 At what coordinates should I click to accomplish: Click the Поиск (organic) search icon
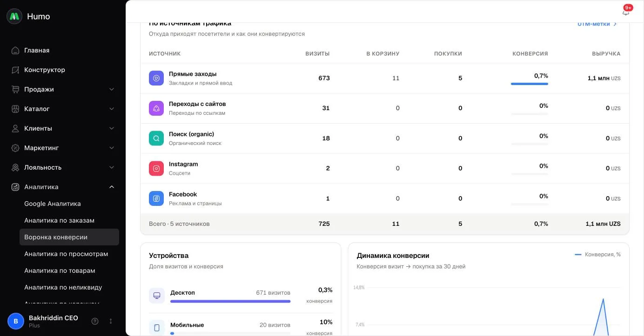[x=156, y=138]
